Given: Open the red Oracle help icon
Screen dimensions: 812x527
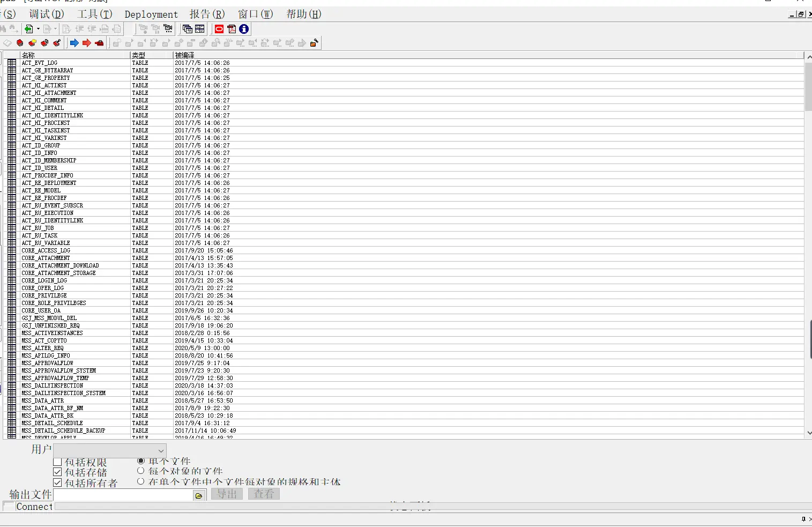Looking at the screenshot, I should click(219, 29).
